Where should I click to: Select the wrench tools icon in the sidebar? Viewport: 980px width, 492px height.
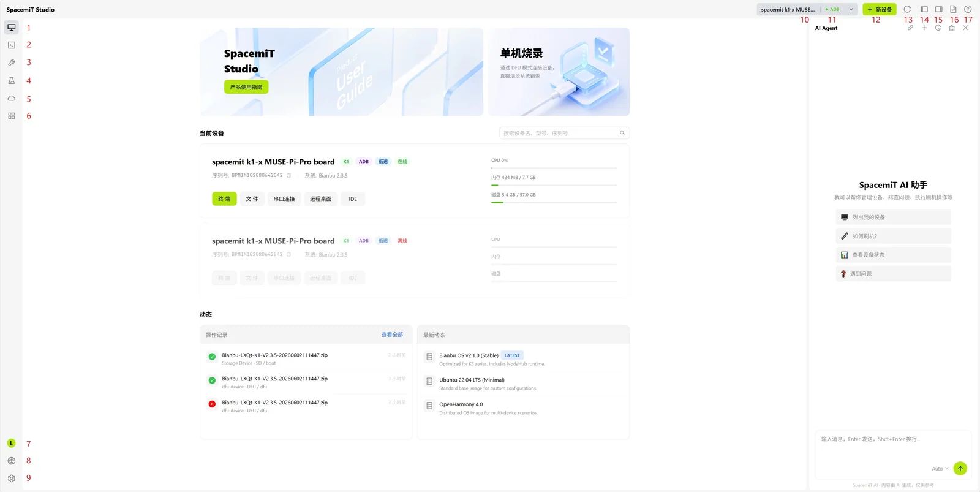coord(11,62)
